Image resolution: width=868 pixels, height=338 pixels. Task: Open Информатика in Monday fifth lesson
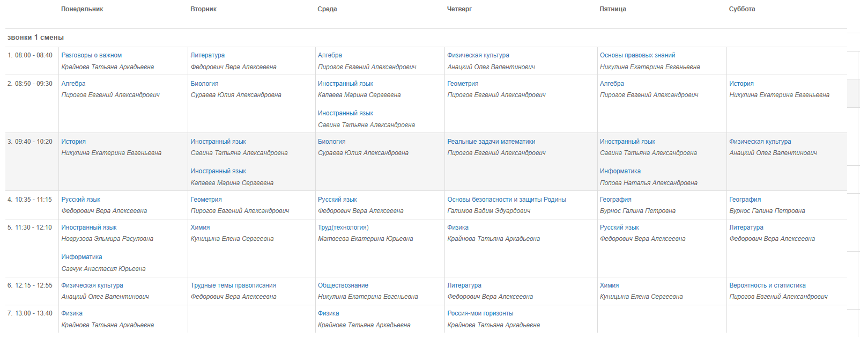[x=81, y=257]
